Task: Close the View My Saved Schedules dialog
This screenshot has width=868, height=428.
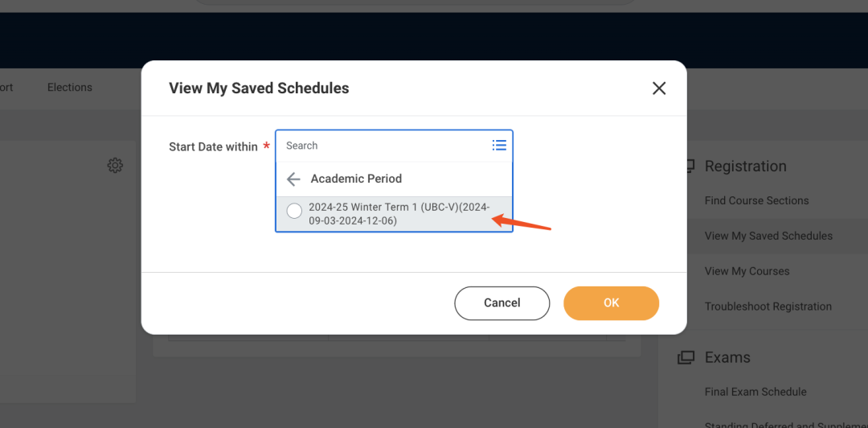Action: pyautogui.click(x=659, y=88)
